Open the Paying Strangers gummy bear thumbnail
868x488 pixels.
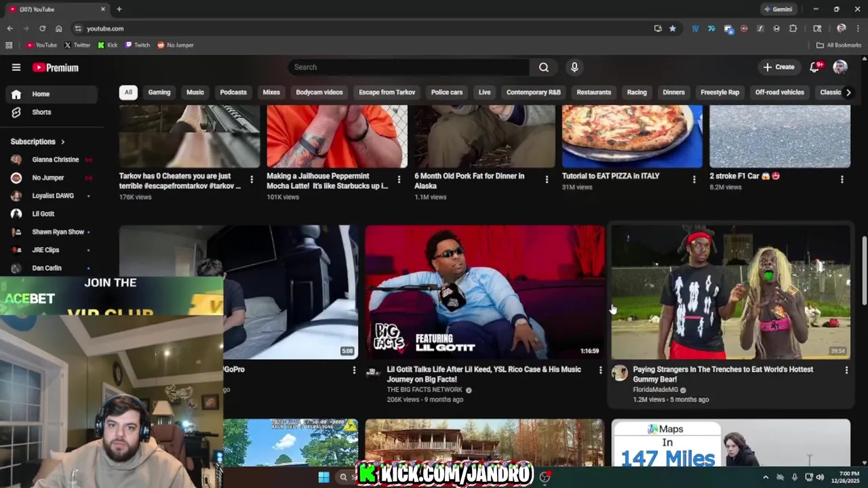tap(731, 292)
